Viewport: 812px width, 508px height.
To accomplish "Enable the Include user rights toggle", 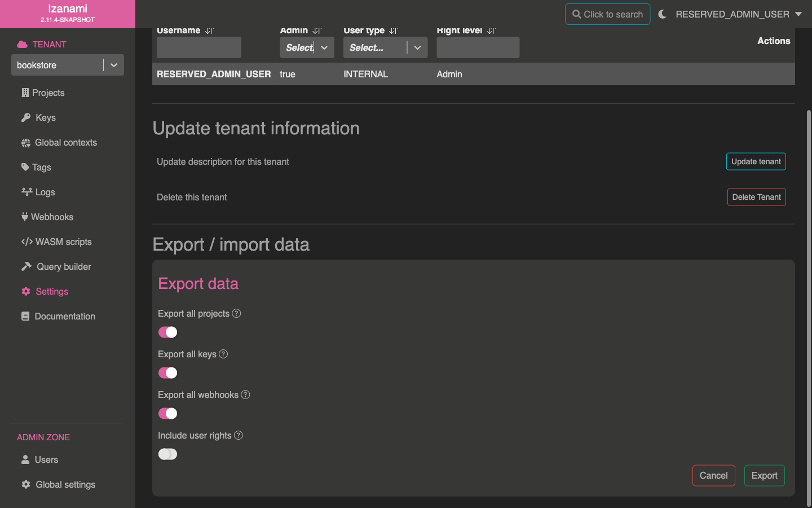I will [x=167, y=454].
